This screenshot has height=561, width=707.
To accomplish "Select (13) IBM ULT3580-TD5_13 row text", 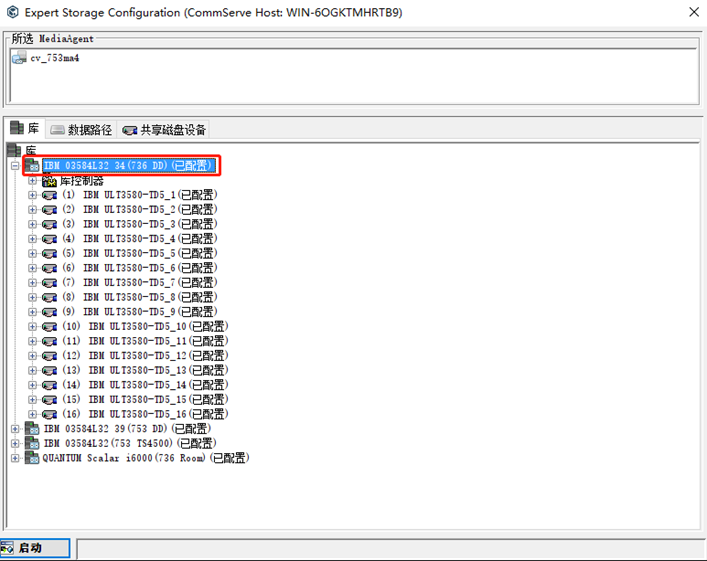I will (x=145, y=370).
